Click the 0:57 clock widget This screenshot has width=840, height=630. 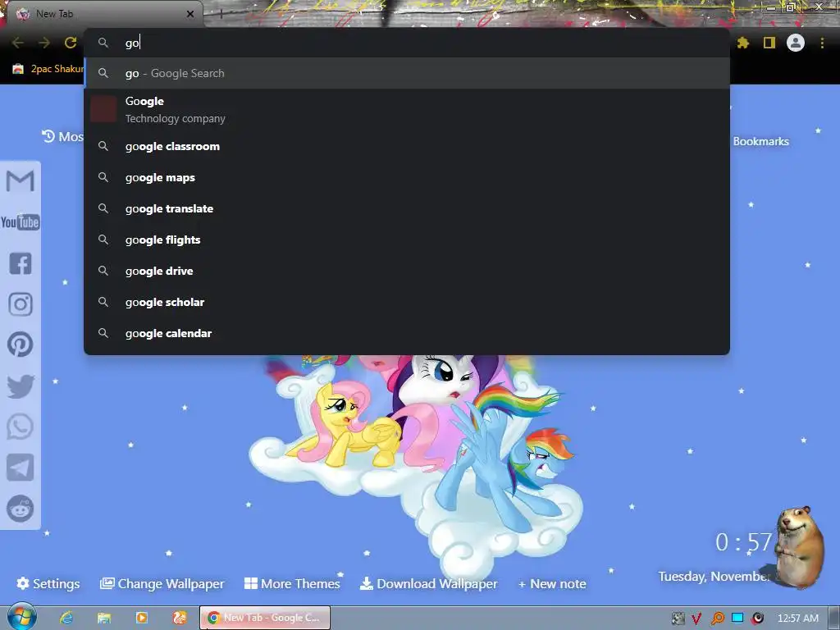tap(743, 542)
